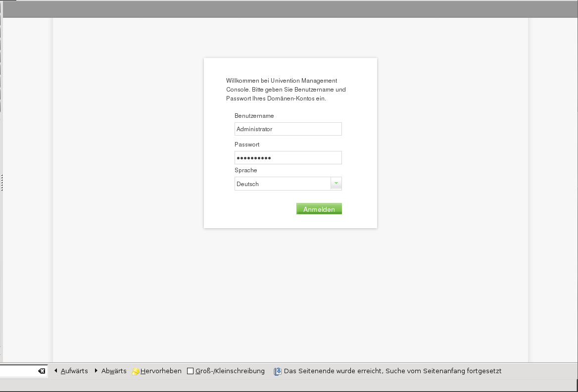The width and height of the screenshot is (578, 392).
Task: Click the search-wrapped status icon
Action: (x=278, y=371)
